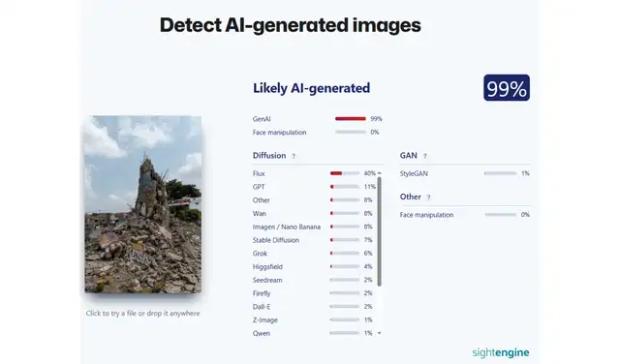Click the 'Detect AI-generated images' title
The height and width of the screenshot is (364, 620).
pos(291,25)
